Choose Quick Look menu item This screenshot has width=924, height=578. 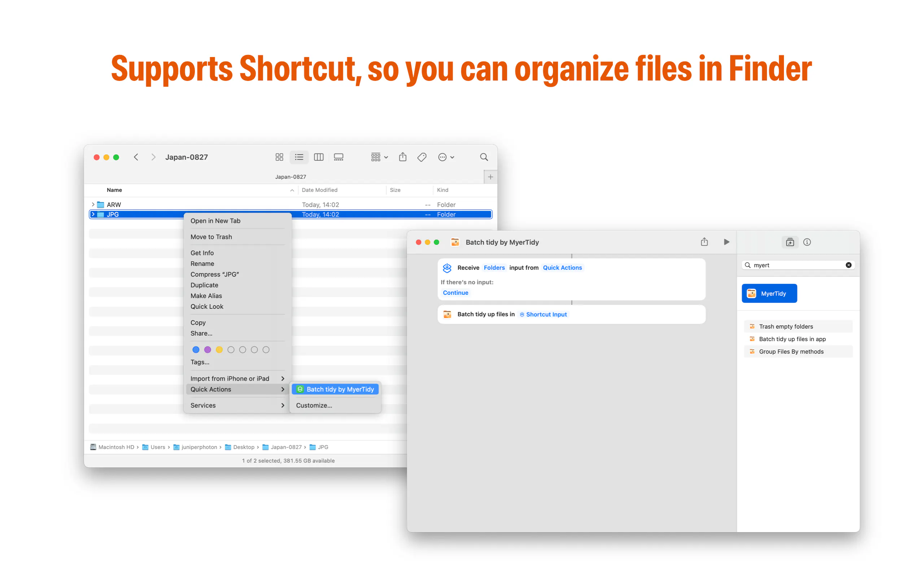[206, 306]
